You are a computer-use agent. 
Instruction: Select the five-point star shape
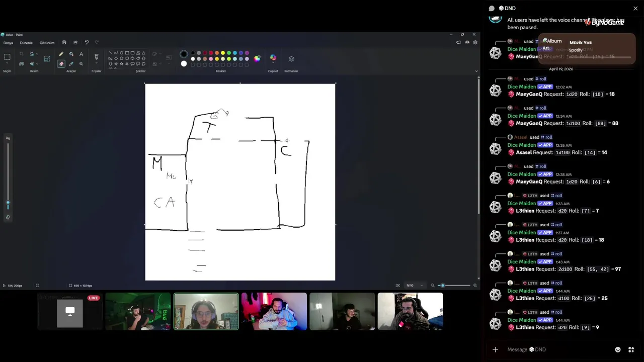121,64
